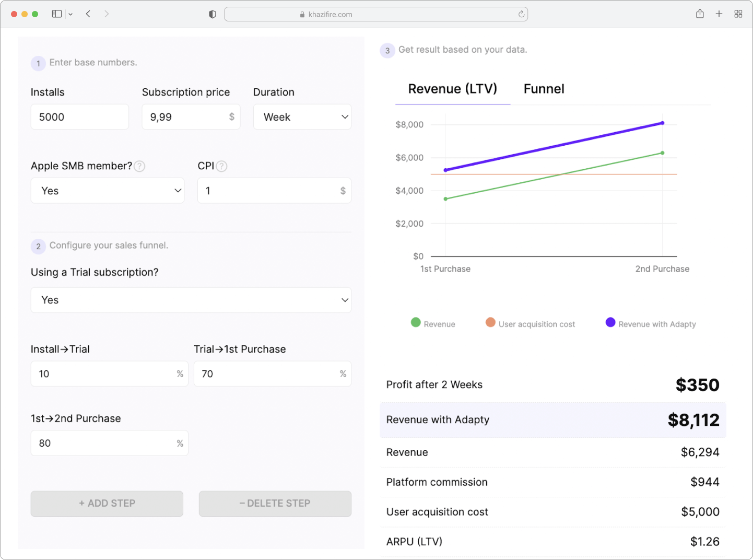Expand the Apple SMB member dropdown
The height and width of the screenshot is (560, 753).
point(108,191)
